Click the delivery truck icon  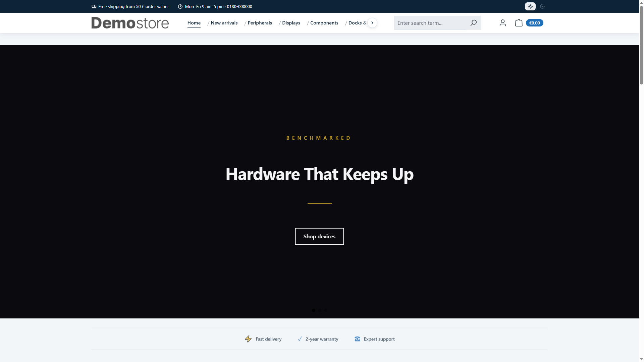94,6
